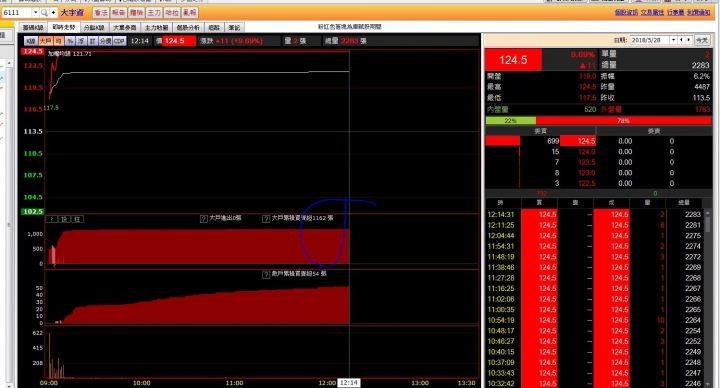Open the 追蹤 tab
The width and height of the screenshot is (720, 388).
pyautogui.click(x=214, y=28)
